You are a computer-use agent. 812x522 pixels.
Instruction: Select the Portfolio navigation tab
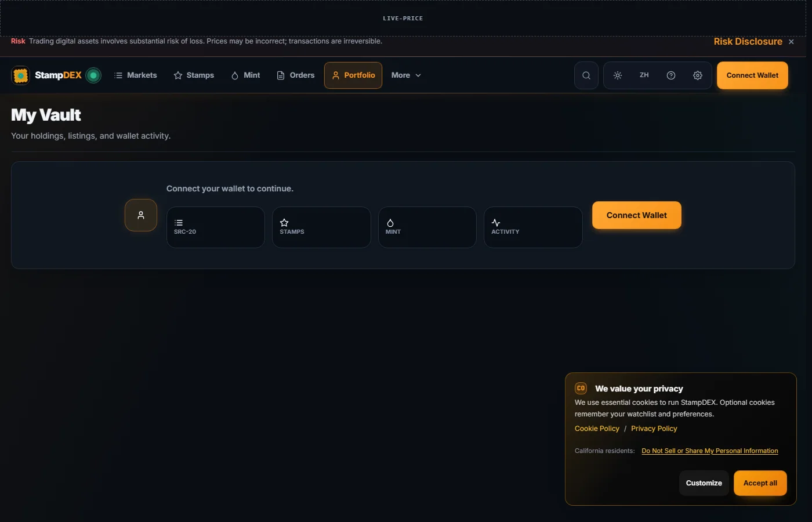353,75
